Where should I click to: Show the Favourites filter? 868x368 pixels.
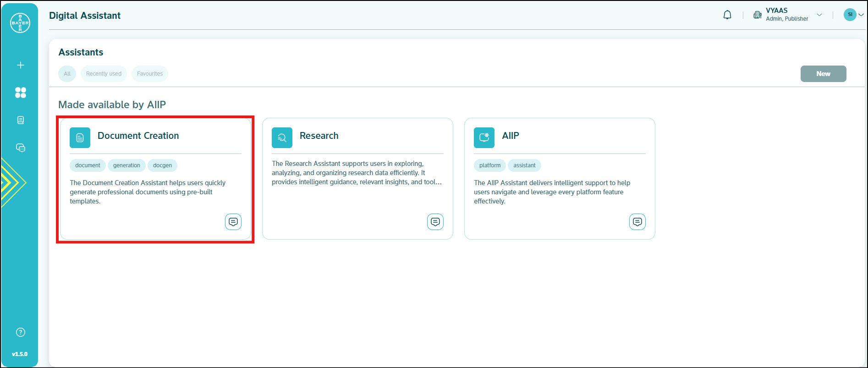coord(150,74)
